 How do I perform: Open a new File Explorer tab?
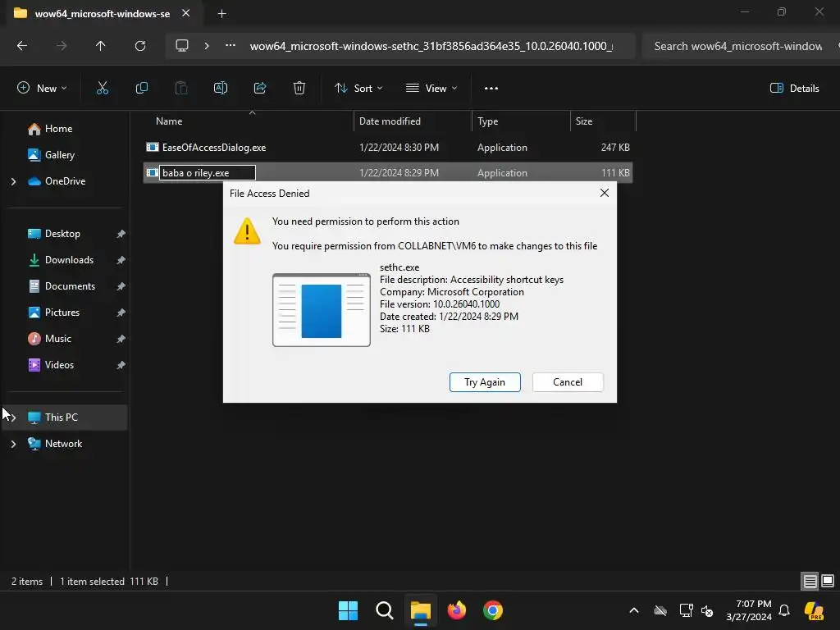click(x=221, y=14)
